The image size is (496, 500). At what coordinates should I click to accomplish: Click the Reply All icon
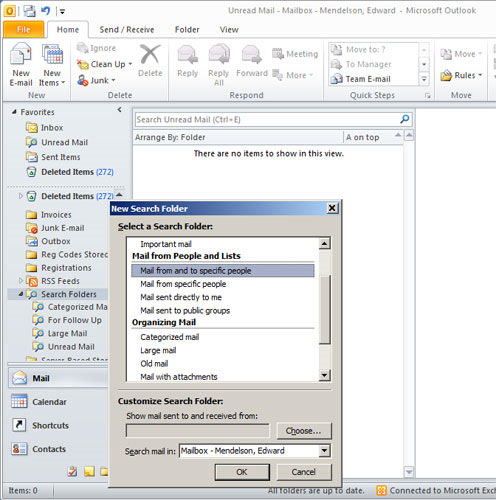[x=219, y=55]
